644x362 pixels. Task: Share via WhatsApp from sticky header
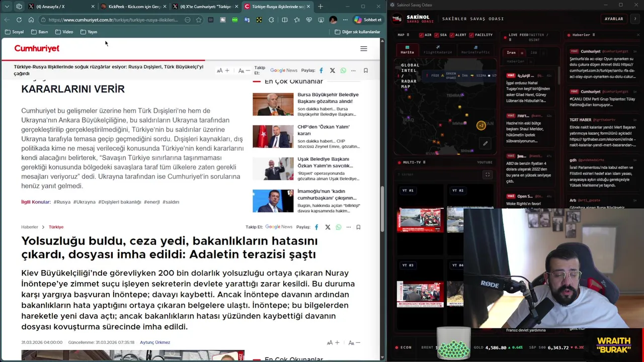343,70
